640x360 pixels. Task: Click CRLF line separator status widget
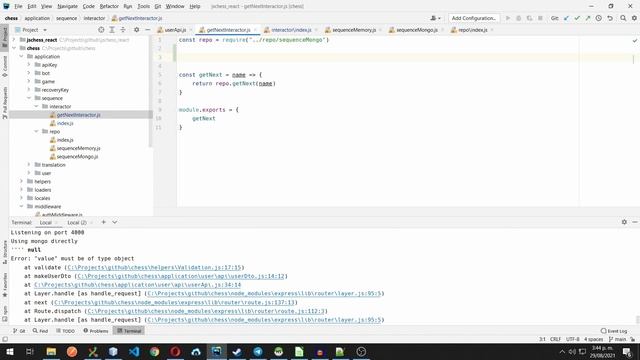[555, 339]
